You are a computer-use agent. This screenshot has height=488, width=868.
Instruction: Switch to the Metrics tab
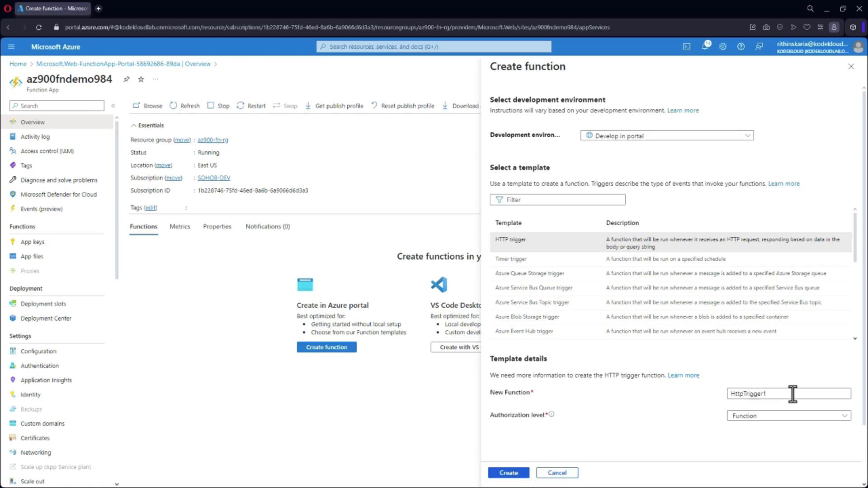click(179, 226)
